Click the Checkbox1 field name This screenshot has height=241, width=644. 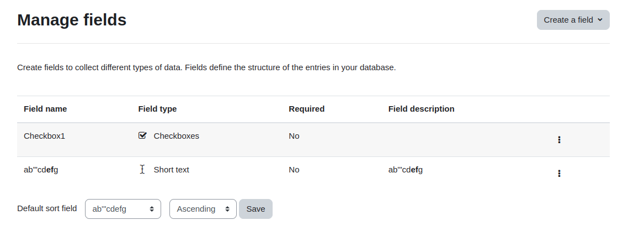pos(44,136)
